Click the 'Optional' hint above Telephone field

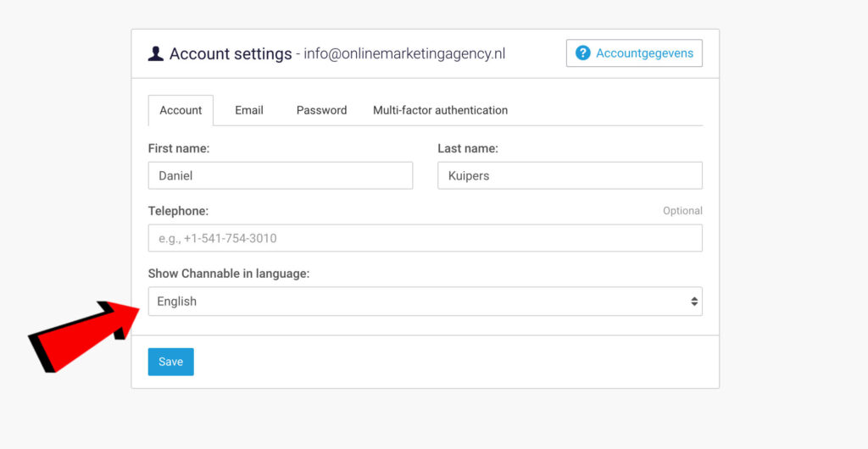click(x=682, y=211)
